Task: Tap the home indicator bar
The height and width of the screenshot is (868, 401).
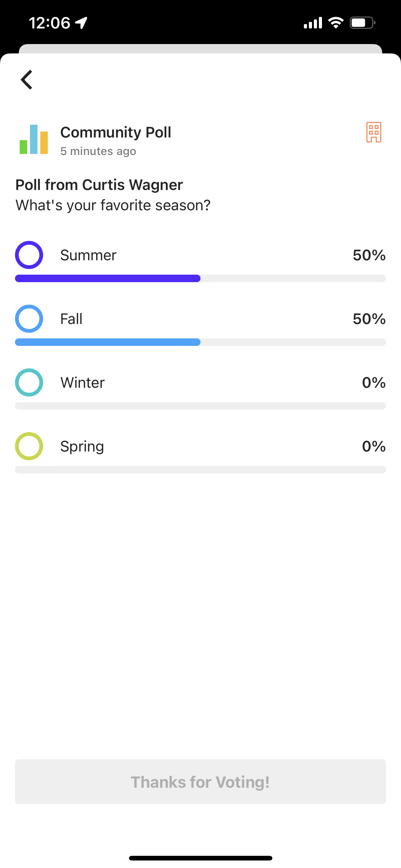Action: click(200, 858)
